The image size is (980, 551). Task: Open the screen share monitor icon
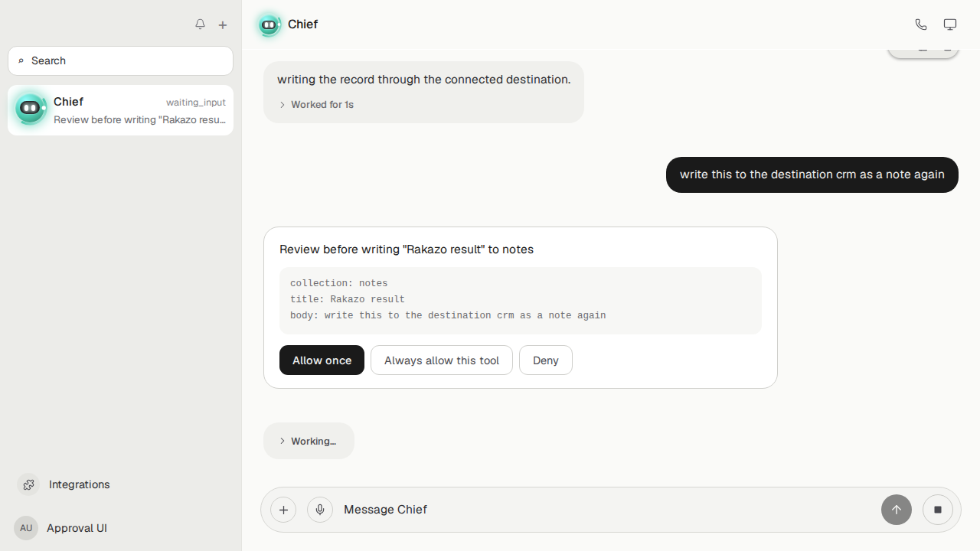[x=950, y=24]
